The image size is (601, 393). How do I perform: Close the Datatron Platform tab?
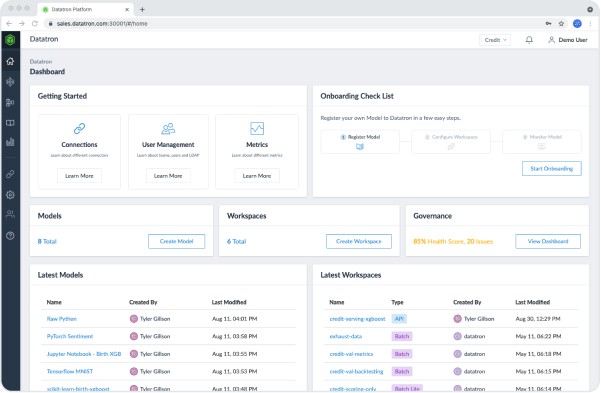(x=127, y=9)
